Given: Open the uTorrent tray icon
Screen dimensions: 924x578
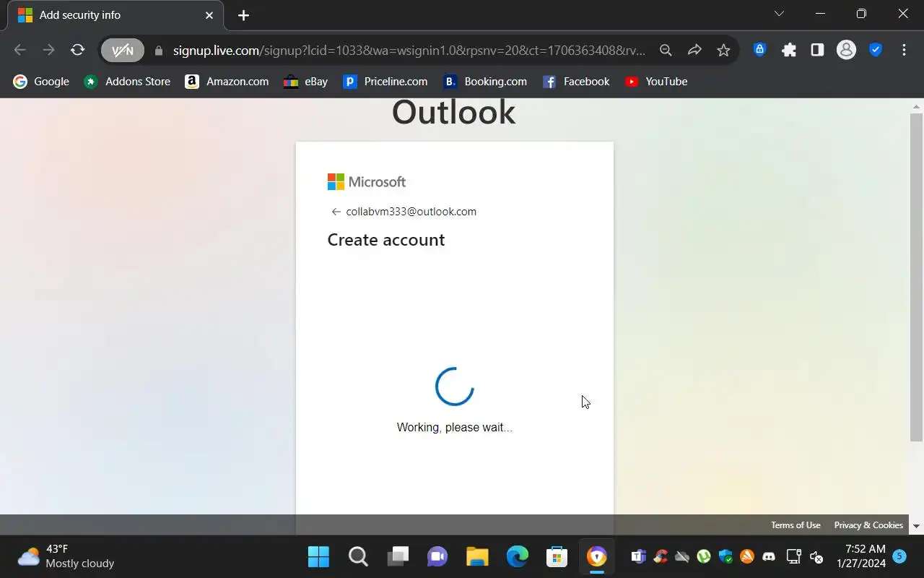Looking at the screenshot, I should [704, 556].
